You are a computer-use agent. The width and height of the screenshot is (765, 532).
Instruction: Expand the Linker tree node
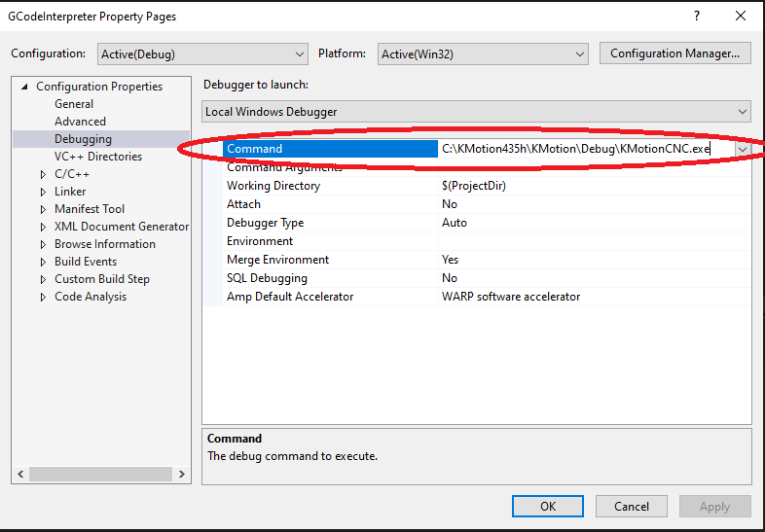coord(43,192)
